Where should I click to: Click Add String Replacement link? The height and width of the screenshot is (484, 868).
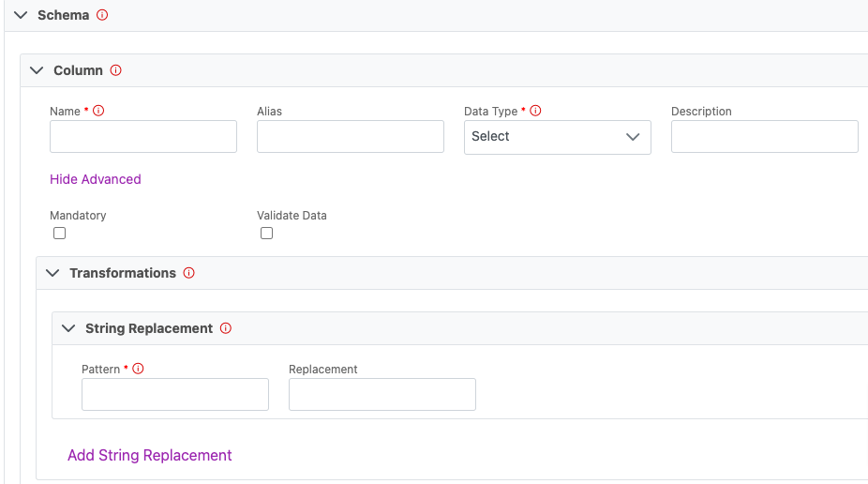(149, 455)
